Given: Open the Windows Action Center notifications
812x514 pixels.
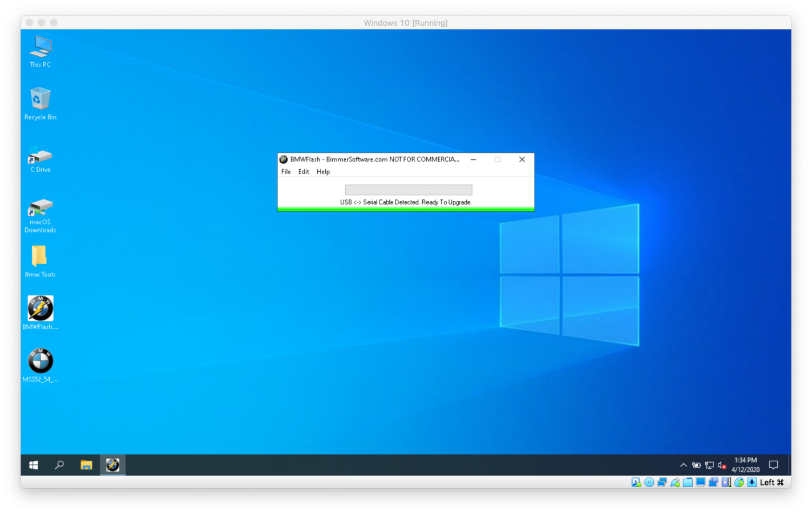Looking at the screenshot, I should 774,465.
